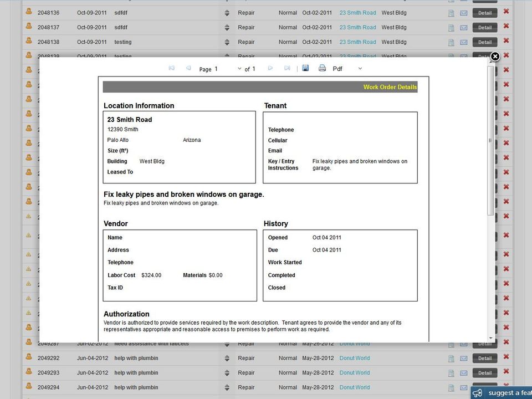Click the report viewer vertical scrollbar
Screen dimensions: 532x399
(490, 140)
